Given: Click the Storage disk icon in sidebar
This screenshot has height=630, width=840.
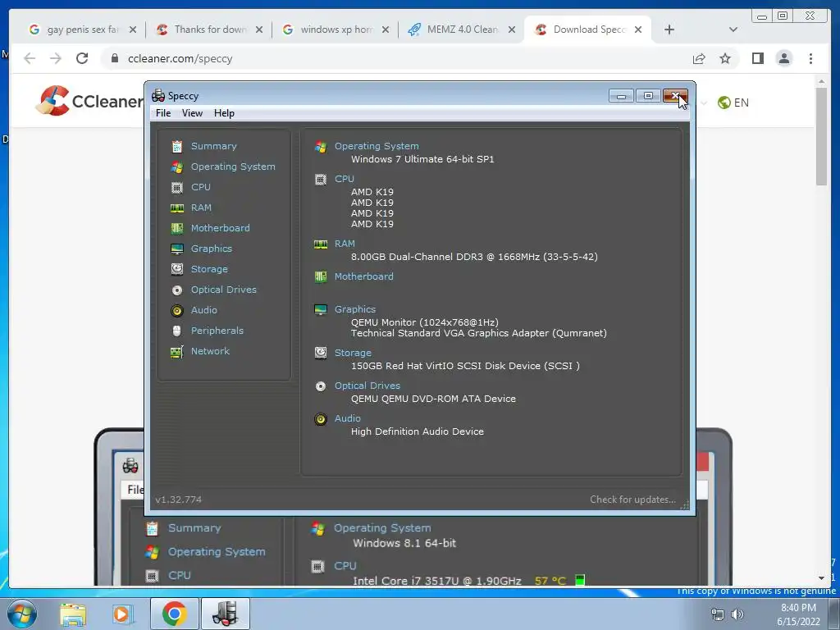Looking at the screenshot, I should pos(177,269).
